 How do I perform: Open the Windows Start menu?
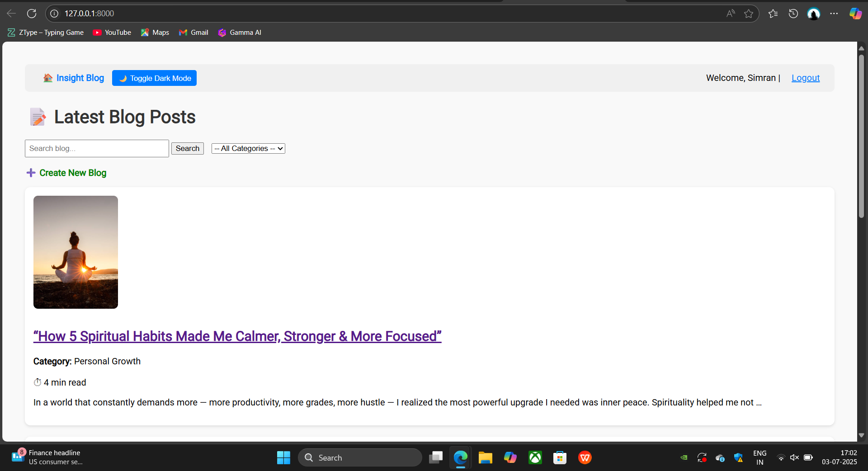[x=283, y=457]
